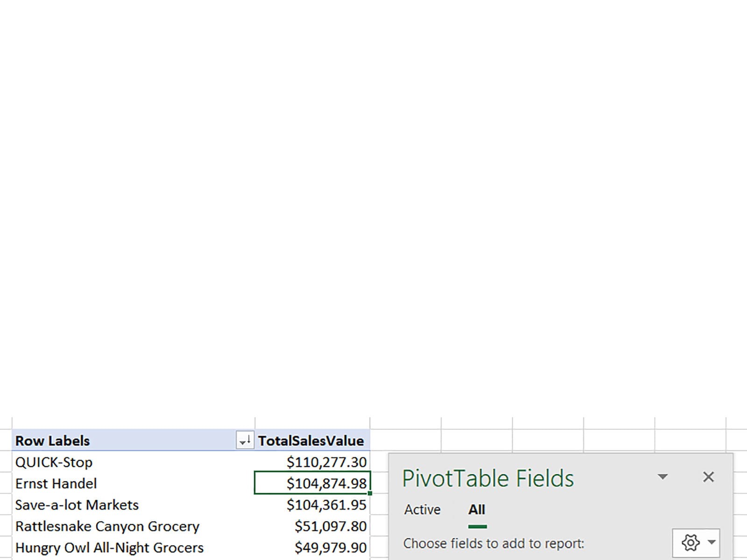Open the Row Labels sort filter dropdown
This screenshot has height=560, width=747.
pyautogui.click(x=245, y=440)
